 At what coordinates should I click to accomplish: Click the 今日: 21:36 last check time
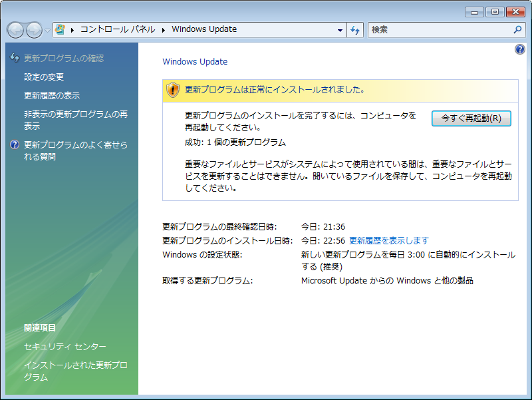[323, 227]
